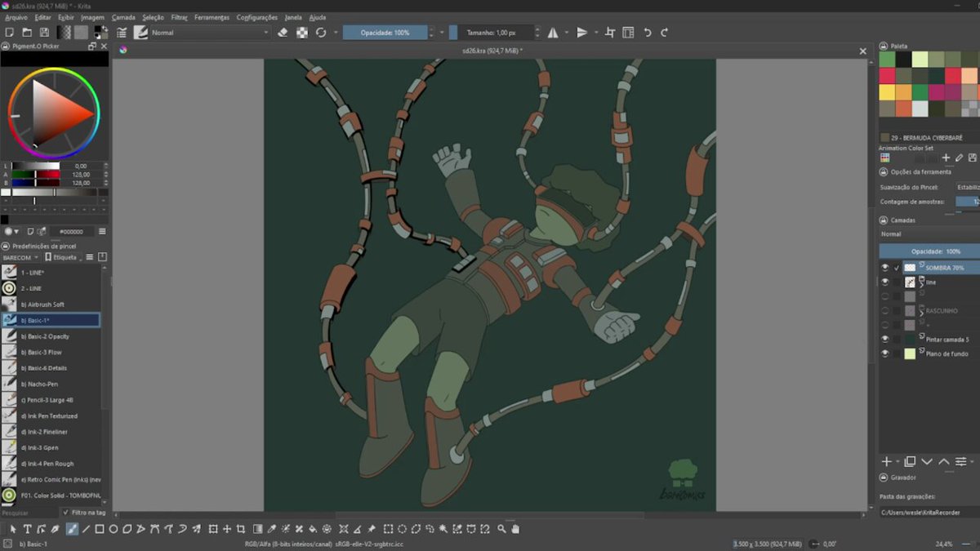Add a new layer with plus icon
Screen dimensions: 980x551
pos(887,462)
